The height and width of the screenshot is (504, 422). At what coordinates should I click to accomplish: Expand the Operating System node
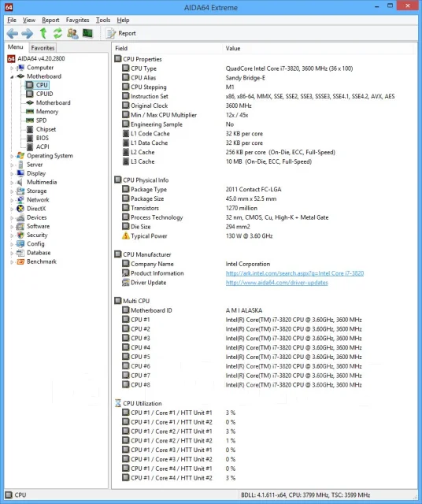pyautogui.click(x=12, y=156)
